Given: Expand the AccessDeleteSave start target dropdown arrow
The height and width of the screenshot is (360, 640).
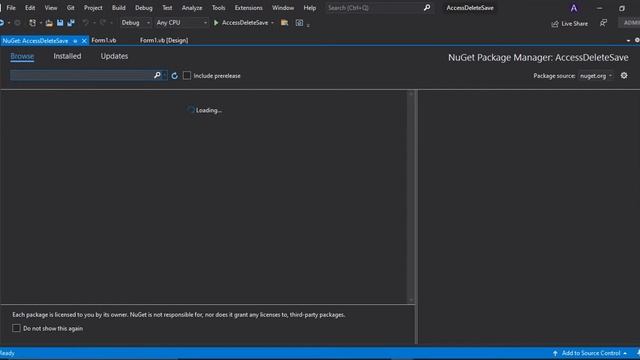Looking at the screenshot, I should (x=273, y=23).
